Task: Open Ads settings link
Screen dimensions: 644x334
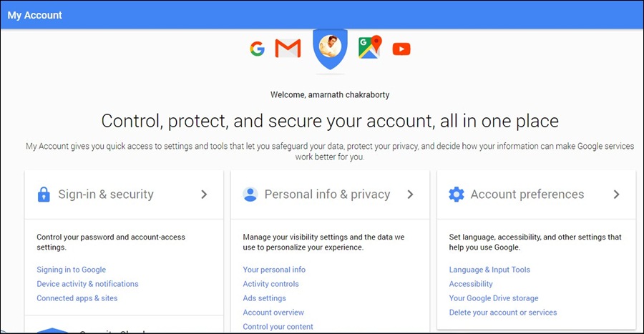Action: pyautogui.click(x=265, y=298)
